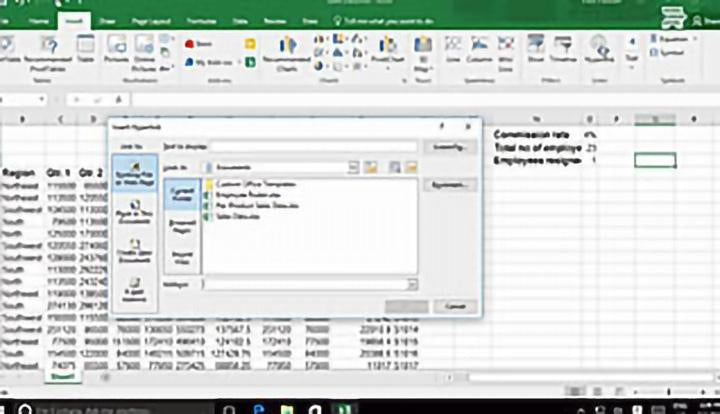This screenshot has width=720, height=414.
Task: Click the Tell me what you want to do box
Action: 383,21
